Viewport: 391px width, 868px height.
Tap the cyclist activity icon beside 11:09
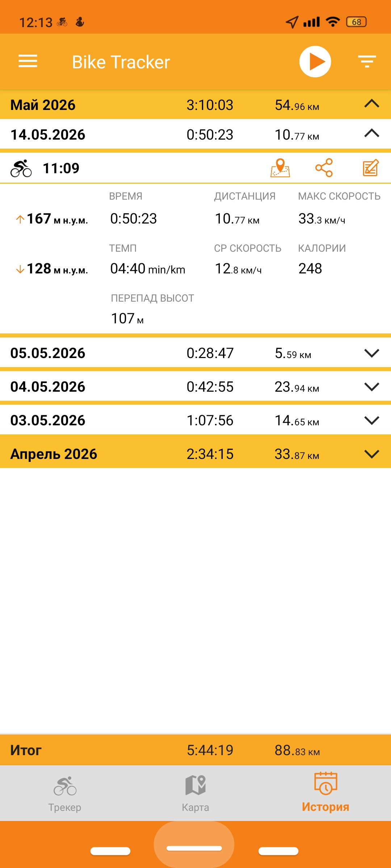(x=21, y=168)
